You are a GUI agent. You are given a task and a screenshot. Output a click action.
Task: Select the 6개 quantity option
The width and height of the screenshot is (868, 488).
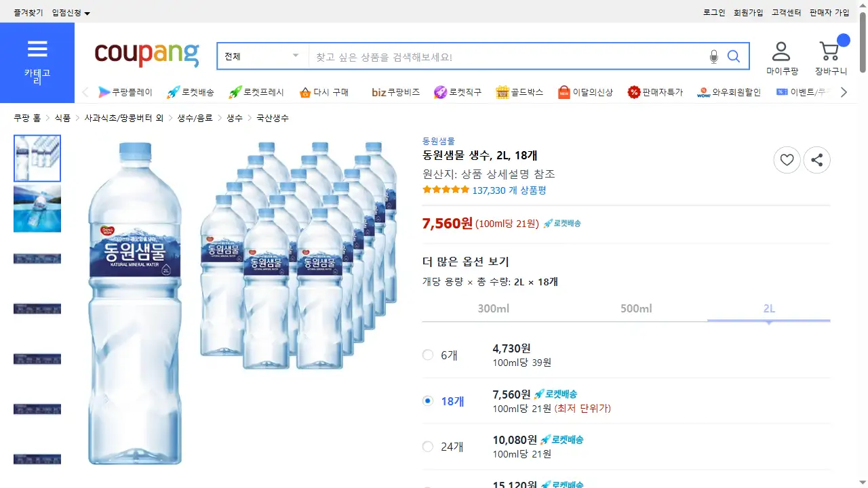coord(428,354)
